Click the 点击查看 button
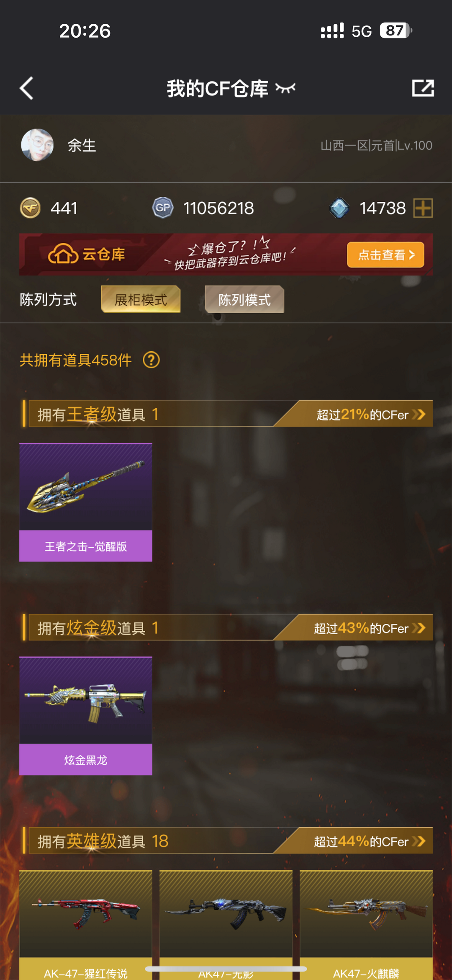 point(385,255)
